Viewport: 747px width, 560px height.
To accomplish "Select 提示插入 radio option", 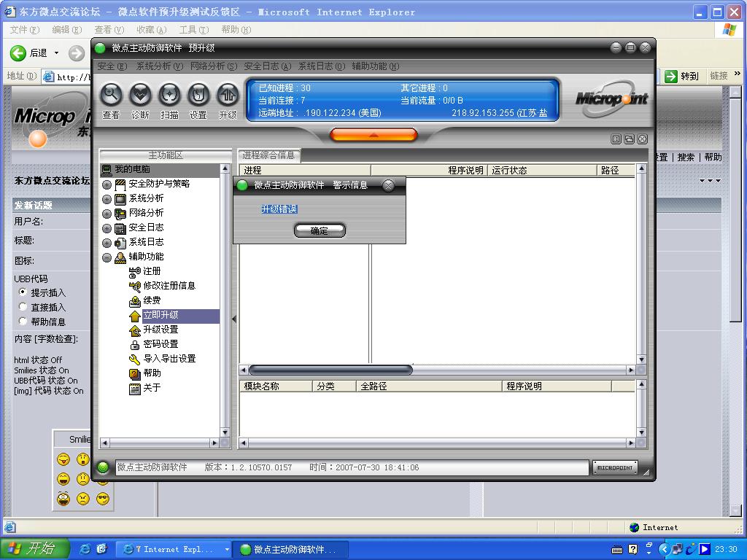I will tap(23, 292).
